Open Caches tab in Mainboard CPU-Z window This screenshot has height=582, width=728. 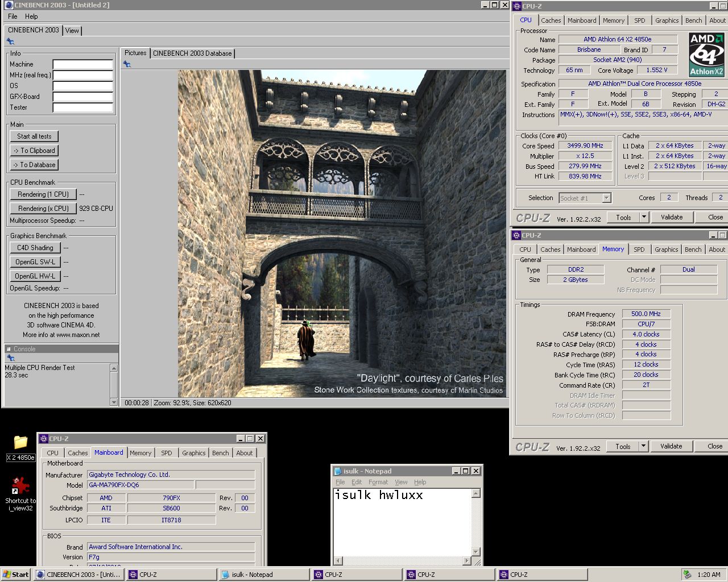pos(78,453)
